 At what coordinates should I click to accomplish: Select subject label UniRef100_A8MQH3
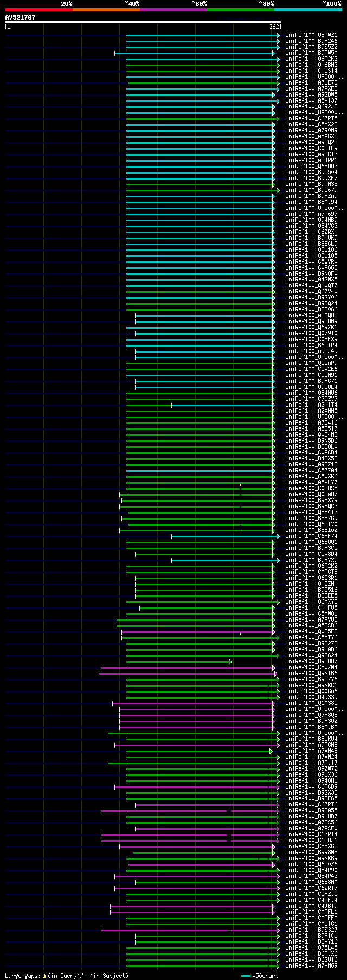311,315
